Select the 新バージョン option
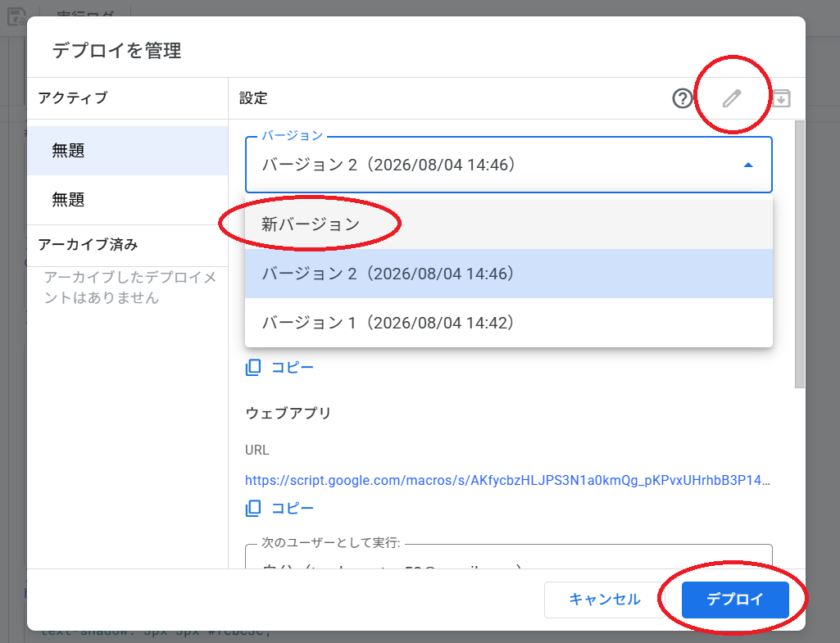 [x=508, y=224]
